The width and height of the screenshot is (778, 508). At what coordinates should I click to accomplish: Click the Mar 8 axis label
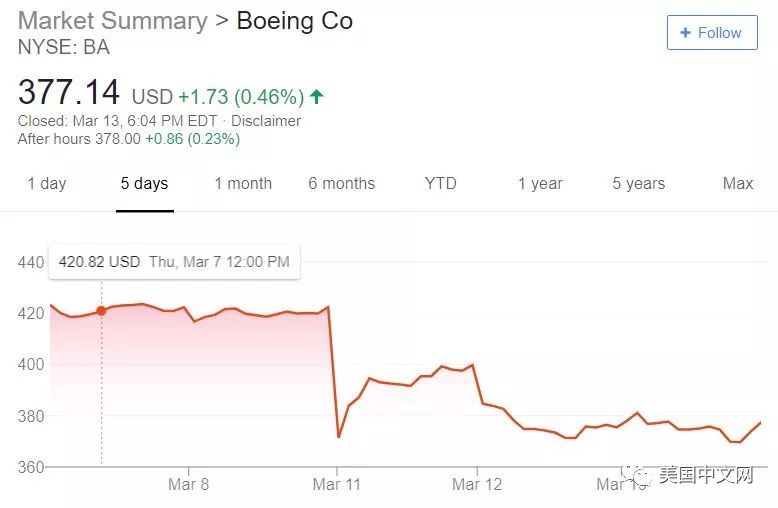(x=188, y=485)
